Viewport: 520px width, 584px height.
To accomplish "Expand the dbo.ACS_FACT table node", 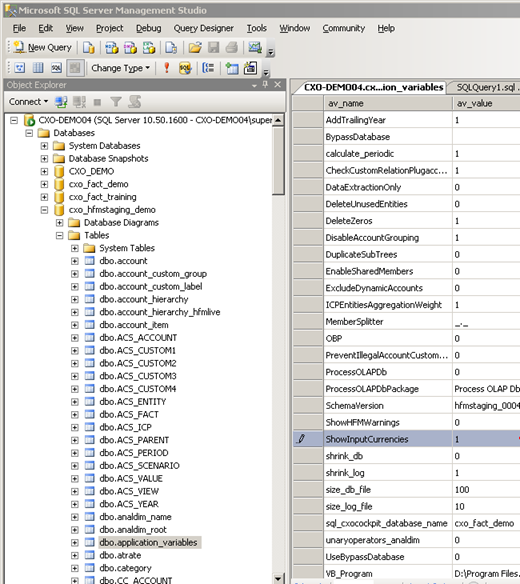I will pos(75,415).
